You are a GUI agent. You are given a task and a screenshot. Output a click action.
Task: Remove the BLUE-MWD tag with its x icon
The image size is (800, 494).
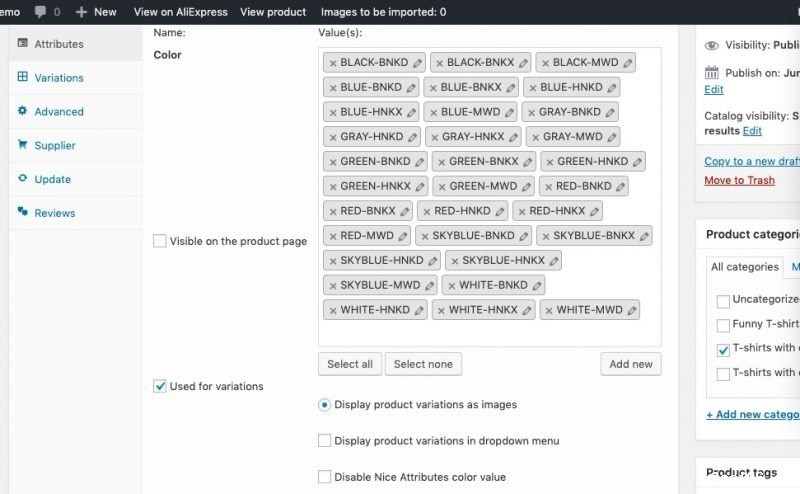click(432, 112)
